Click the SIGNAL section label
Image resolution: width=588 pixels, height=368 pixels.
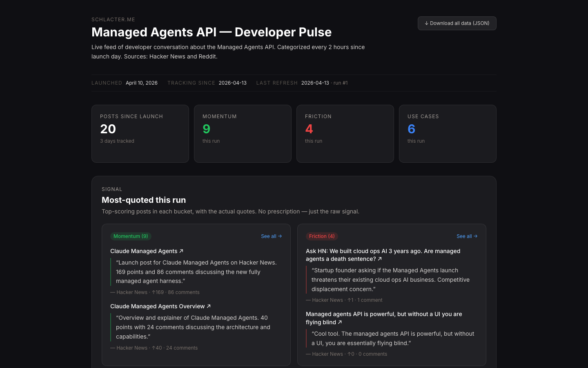click(112, 189)
